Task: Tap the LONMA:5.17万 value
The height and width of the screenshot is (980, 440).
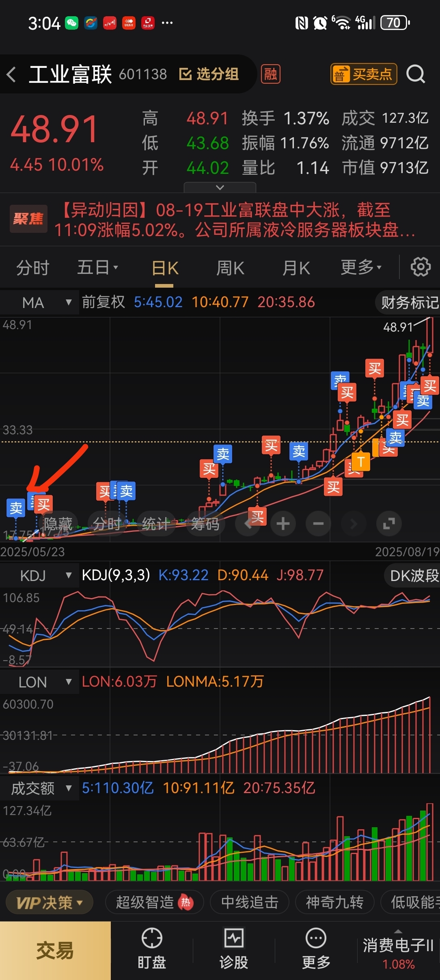Action: click(215, 681)
